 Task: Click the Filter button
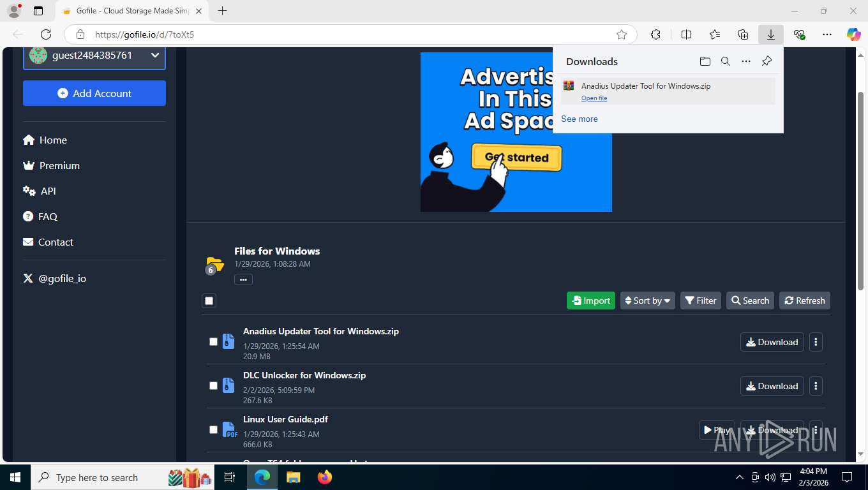[701, 301]
